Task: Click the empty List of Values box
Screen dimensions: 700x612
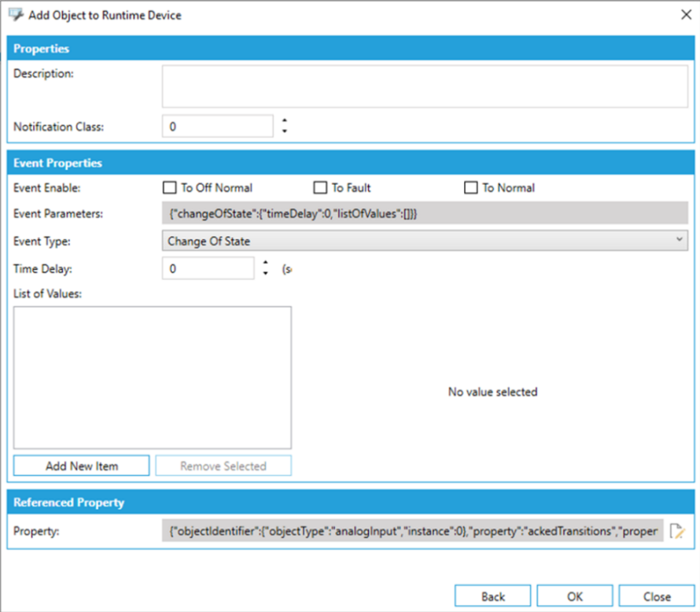Action: 153,378
